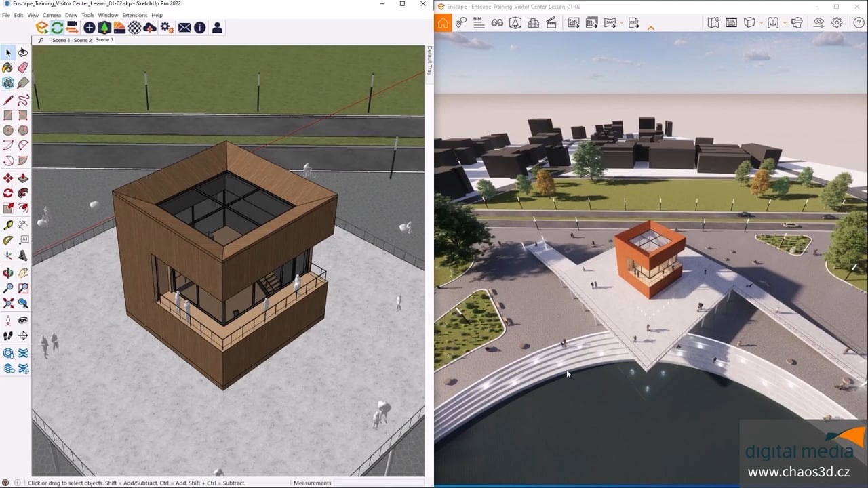Start Enscape from the SketchUp toolbar
This screenshot has width=868, height=488.
(42, 28)
